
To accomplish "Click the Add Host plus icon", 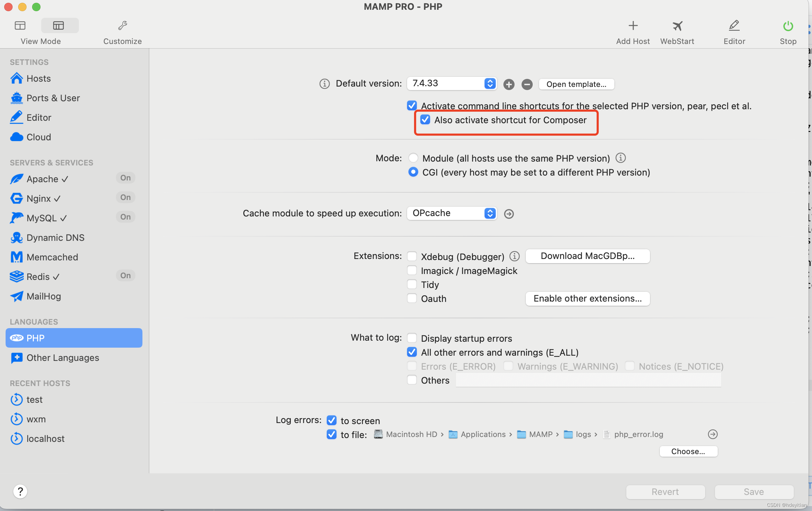I will 633,26.
